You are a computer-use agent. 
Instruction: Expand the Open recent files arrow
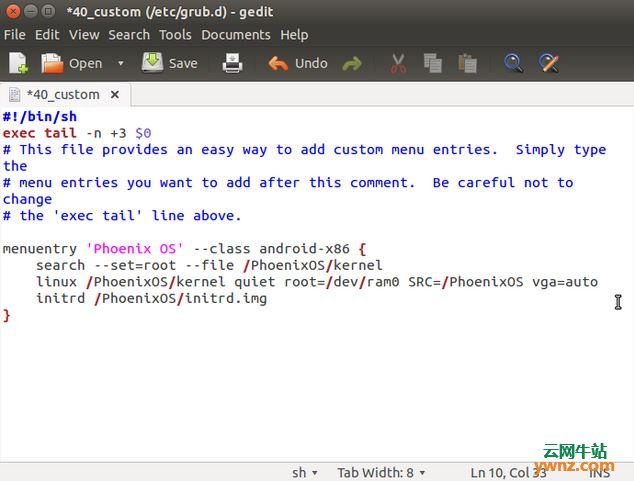[120, 63]
